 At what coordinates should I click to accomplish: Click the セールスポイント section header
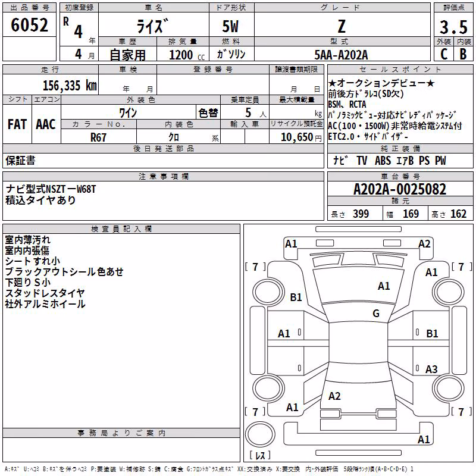tap(400, 70)
